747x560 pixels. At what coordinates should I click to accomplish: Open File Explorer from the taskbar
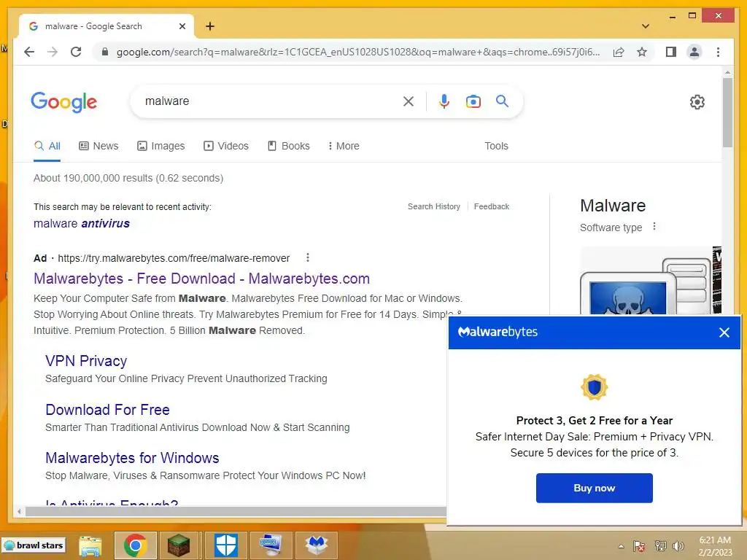pos(90,545)
